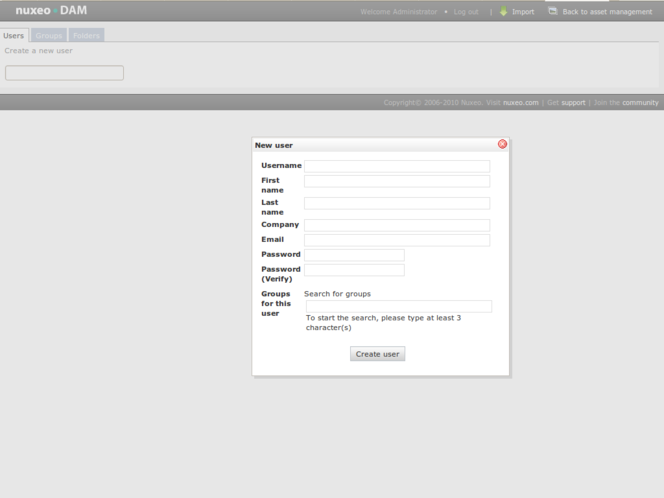Click the Search for groups box
The height and width of the screenshot is (498, 664).
tap(398, 306)
